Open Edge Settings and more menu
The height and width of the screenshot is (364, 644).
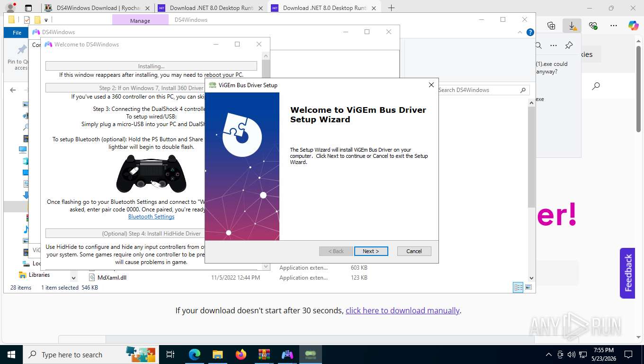614,26
